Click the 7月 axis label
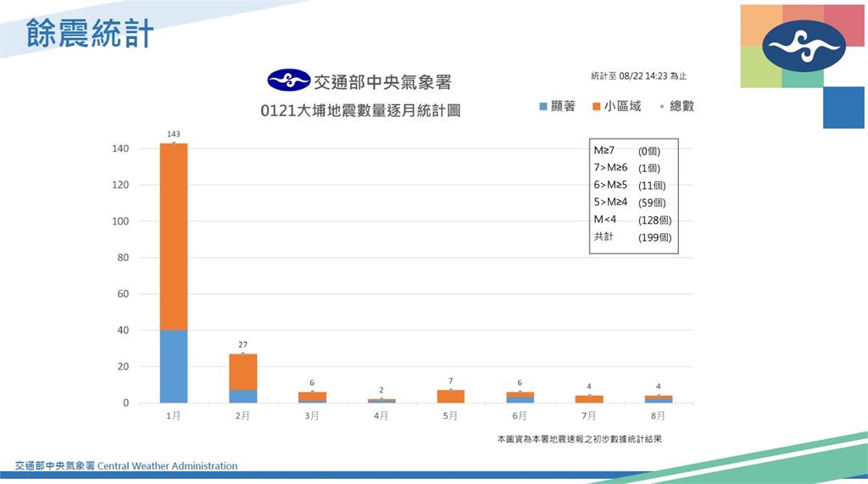The image size is (868, 484). click(x=588, y=415)
